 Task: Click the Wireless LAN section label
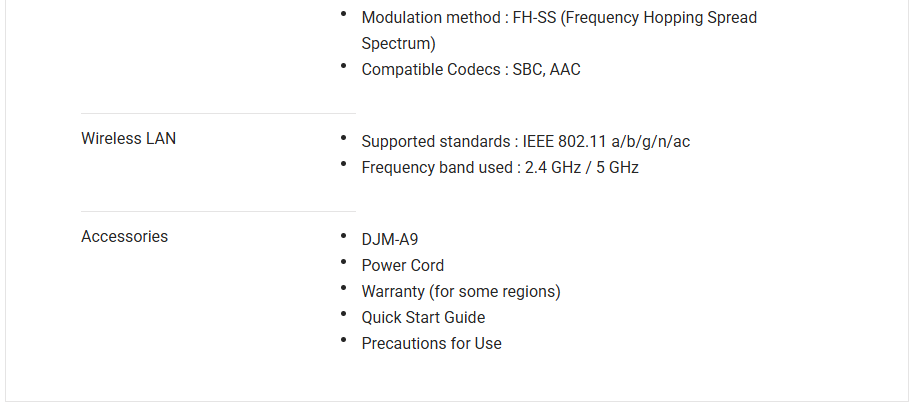pos(128,139)
